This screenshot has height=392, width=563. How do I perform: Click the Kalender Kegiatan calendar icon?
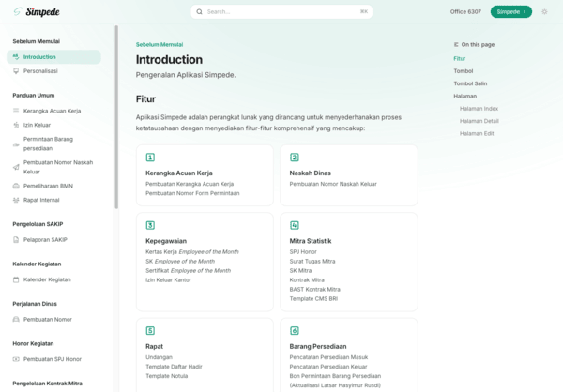[x=16, y=279]
